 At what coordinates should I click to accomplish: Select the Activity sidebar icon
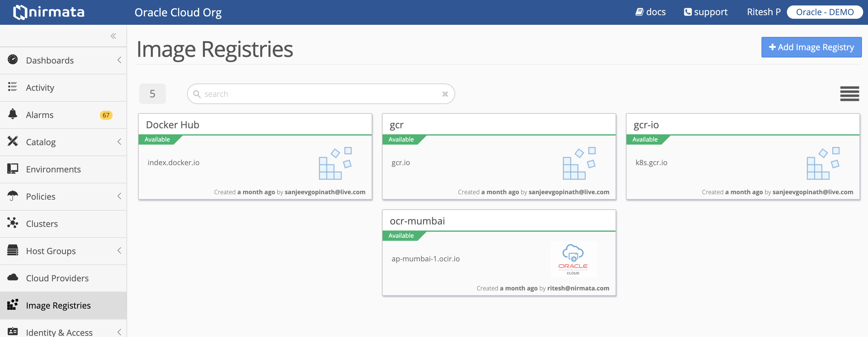(x=12, y=87)
